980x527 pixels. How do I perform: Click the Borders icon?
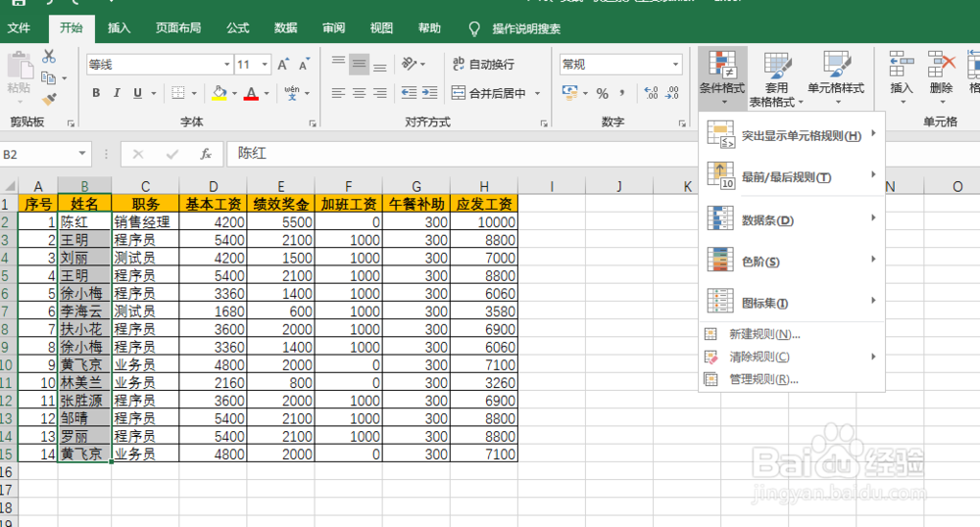pyautogui.click(x=178, y=93)
